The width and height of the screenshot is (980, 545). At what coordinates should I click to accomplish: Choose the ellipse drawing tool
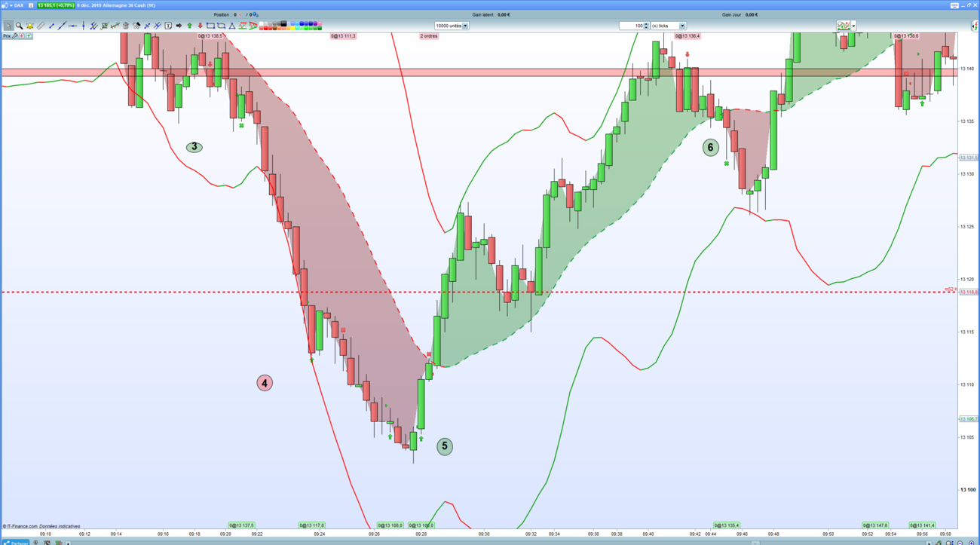221,26
